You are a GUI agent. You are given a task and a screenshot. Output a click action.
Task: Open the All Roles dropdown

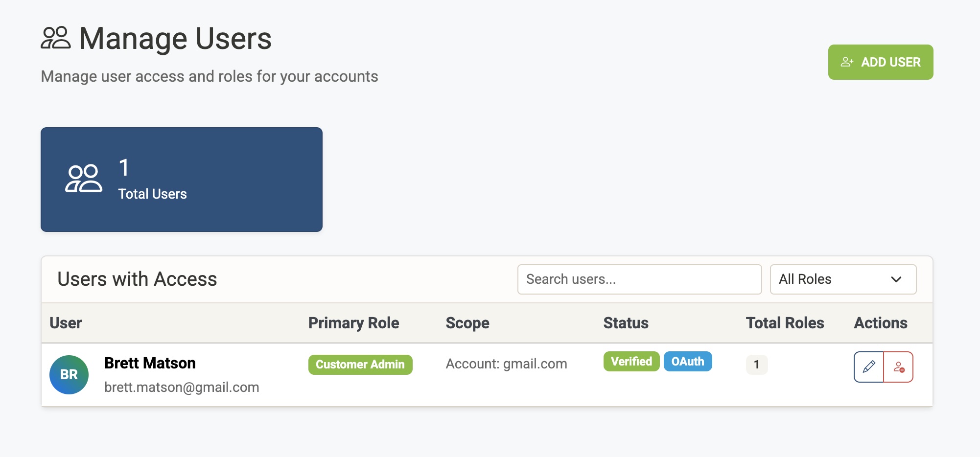pos(842,279)
